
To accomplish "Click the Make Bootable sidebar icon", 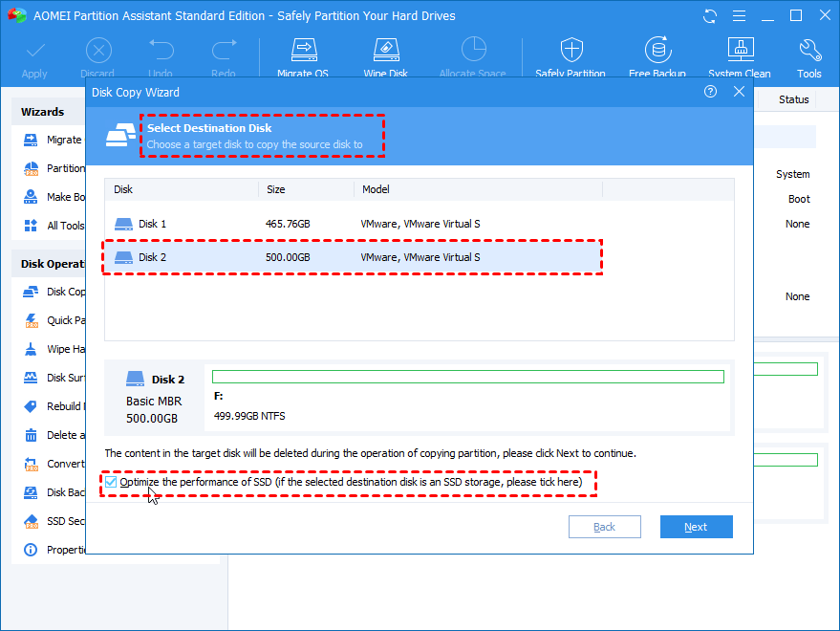I will (31, 197).
